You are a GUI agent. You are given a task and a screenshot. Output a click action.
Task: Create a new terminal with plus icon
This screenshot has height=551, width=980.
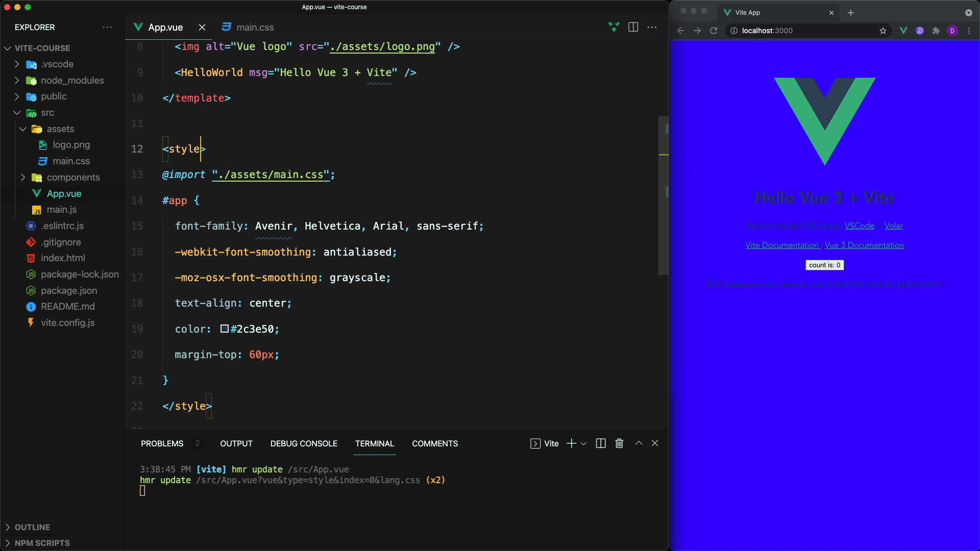tap(571, 443)
